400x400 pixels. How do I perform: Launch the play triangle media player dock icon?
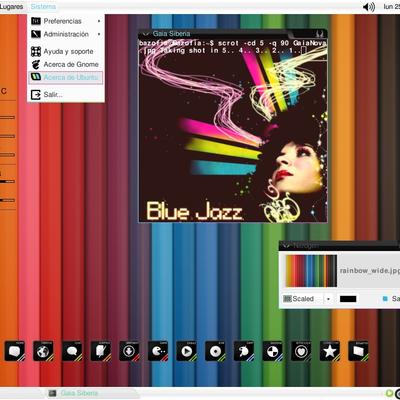[187, 351]
